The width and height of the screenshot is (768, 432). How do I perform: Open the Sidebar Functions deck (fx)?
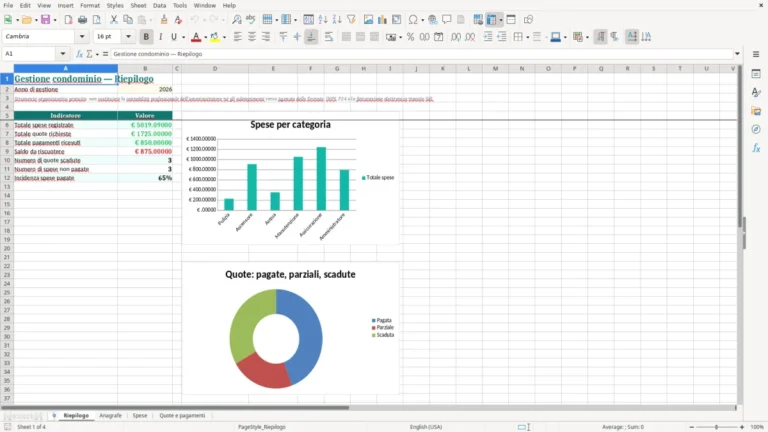(x=756, y=148)
